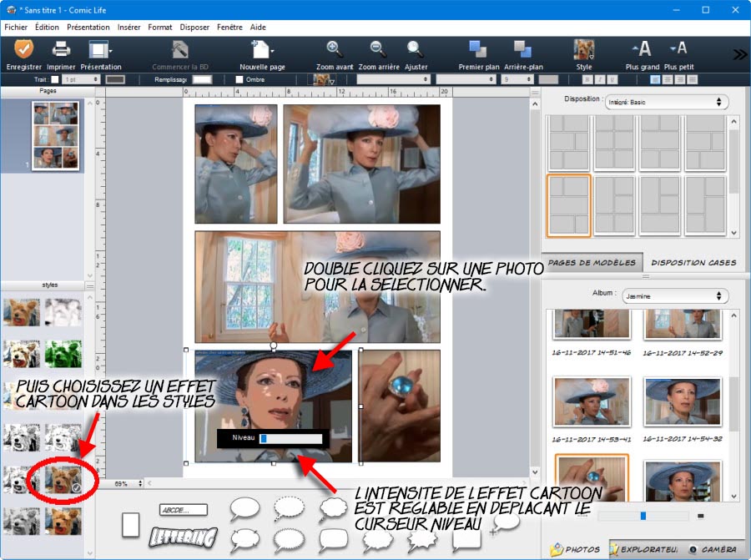Open the Aide menu
The height and width of the screenshot is (560, 751).
pyautogui.click(x=258, y=28)
